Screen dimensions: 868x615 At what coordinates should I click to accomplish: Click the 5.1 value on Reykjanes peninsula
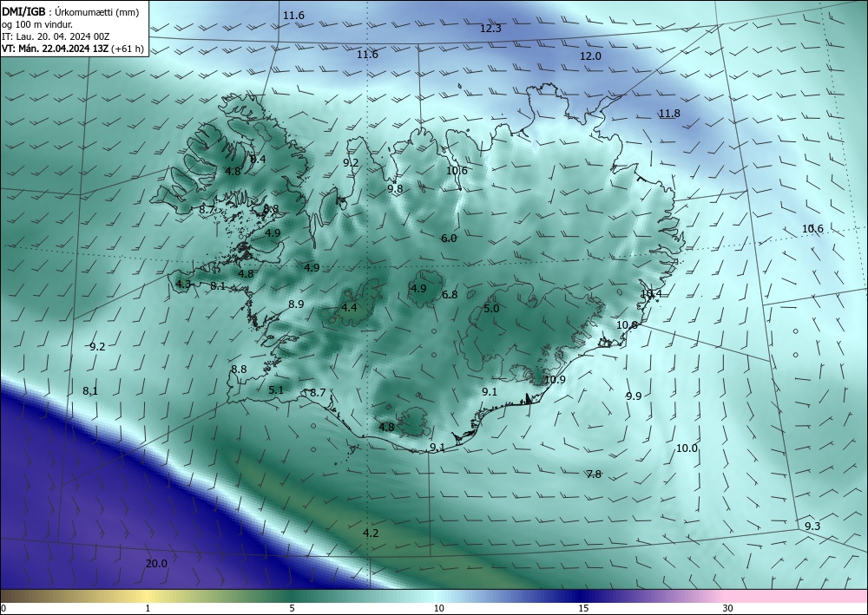click(x=276, y=390)
